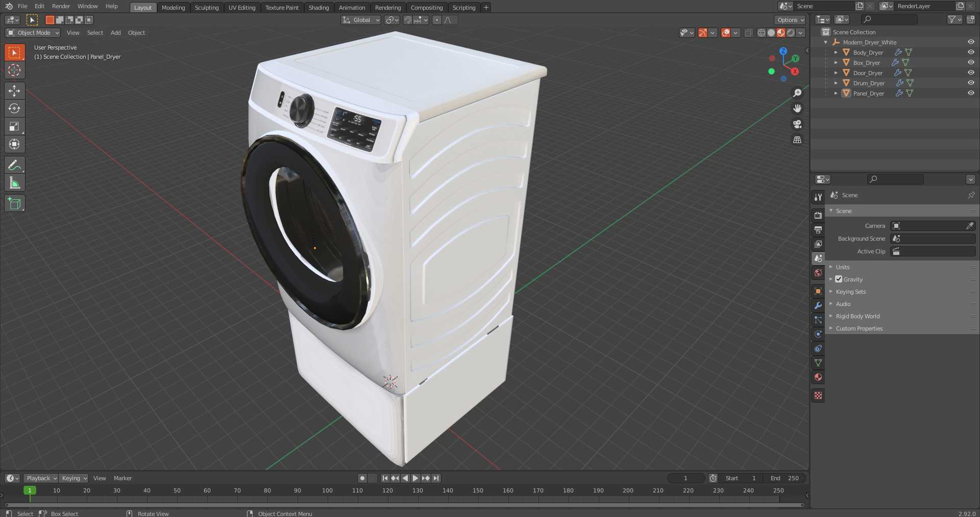Screen dimensions: 980x517
Task: Open View Layer properties tab
Action: (818, 244)
